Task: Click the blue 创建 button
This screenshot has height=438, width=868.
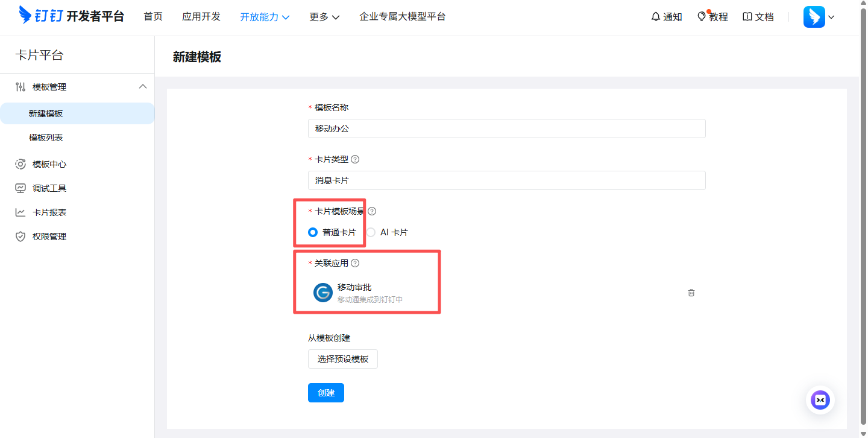Action: point(325,393)
